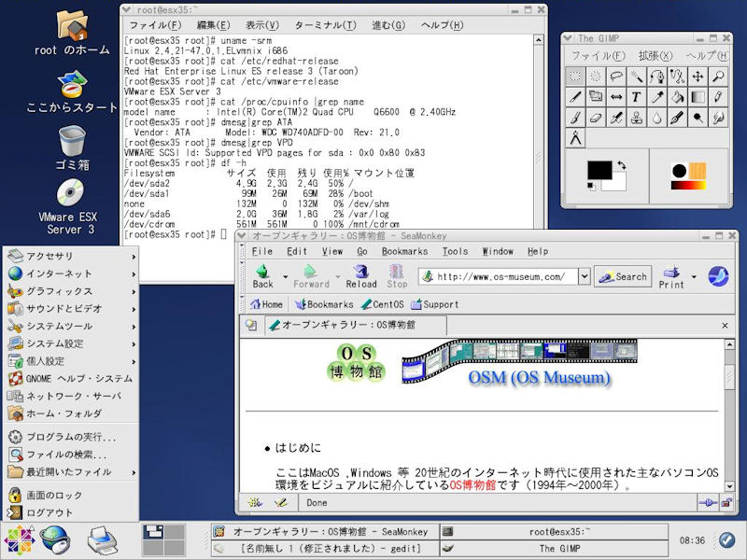The height and width of the screenshot is (560, 747).
Task: Select the Move tool in GIMP toolbox
Action: (x=698, y=77)
